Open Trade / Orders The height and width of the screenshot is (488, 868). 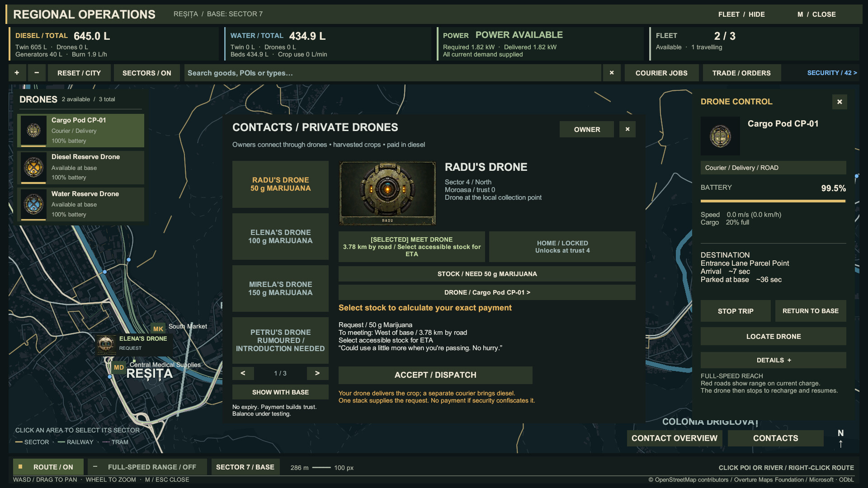741,73
